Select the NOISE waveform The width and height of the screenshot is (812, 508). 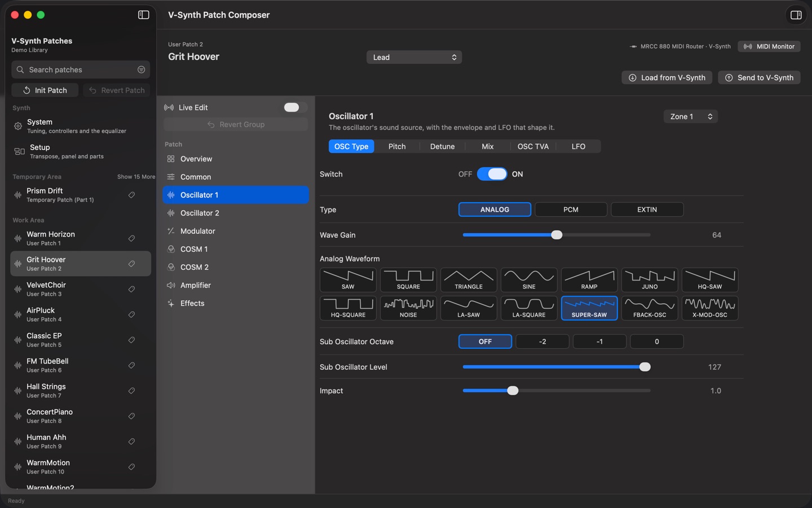(x=408, y=308)
